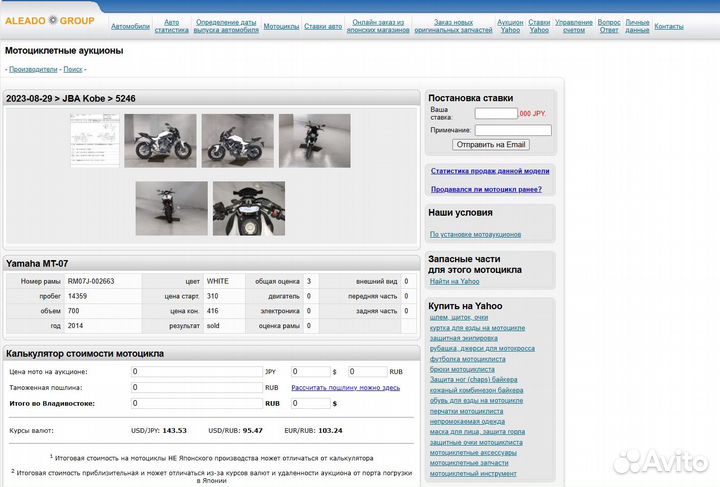Follow 'Продавался ли мотоцикл ранее?' link
Viewport: 720px width, 487px height.
click(x=486, y=189)
